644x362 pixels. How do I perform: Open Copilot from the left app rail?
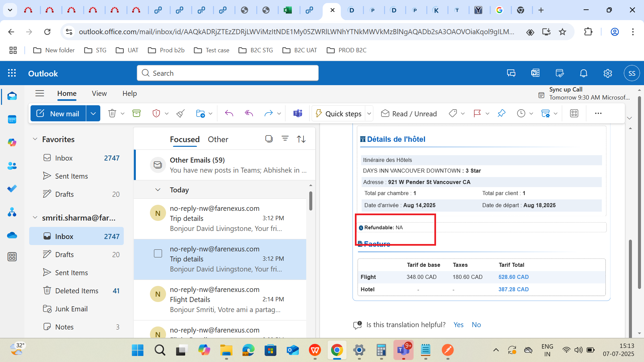point(12,142)
